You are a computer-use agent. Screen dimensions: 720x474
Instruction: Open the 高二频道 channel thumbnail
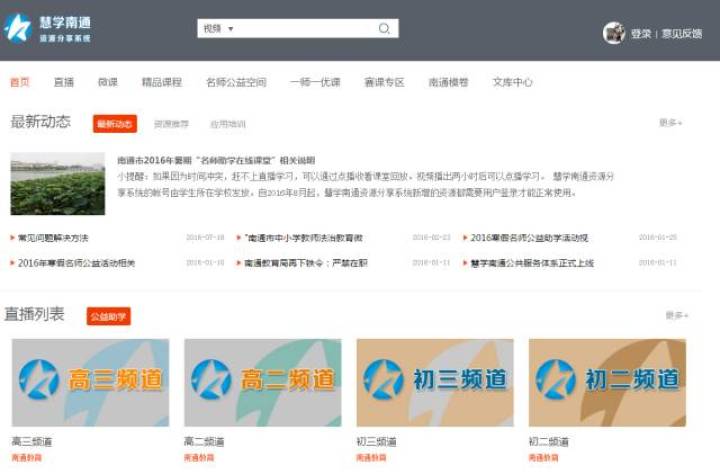point(263,383)
